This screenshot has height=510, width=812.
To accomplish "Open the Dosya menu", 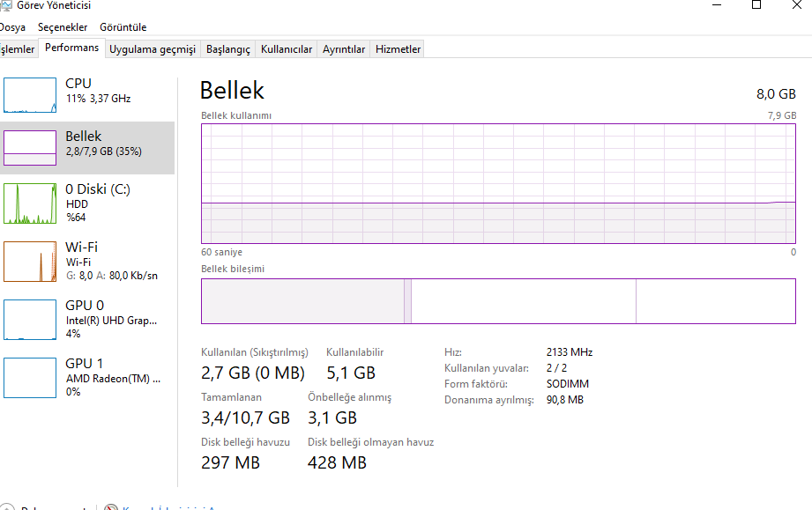I will coord(12,27).
